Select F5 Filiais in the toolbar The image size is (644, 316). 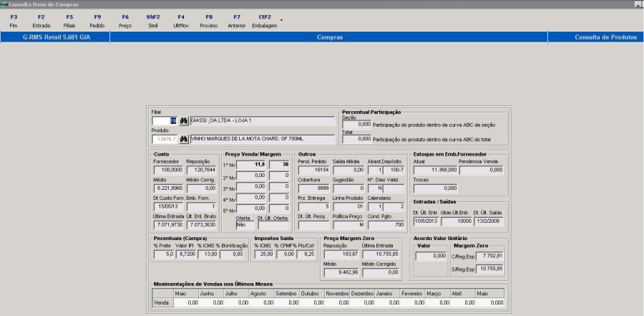point(69,20)
